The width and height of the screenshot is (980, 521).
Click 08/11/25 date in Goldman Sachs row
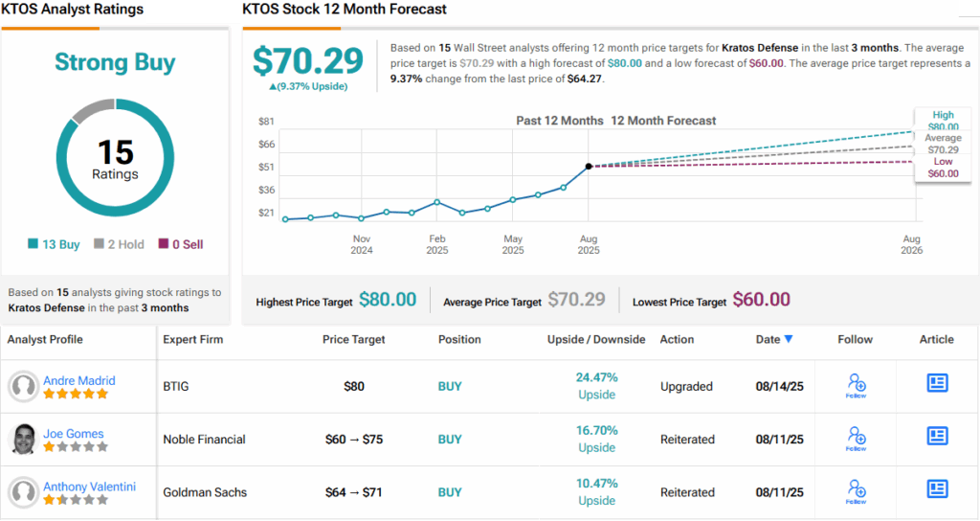point(779,492)
